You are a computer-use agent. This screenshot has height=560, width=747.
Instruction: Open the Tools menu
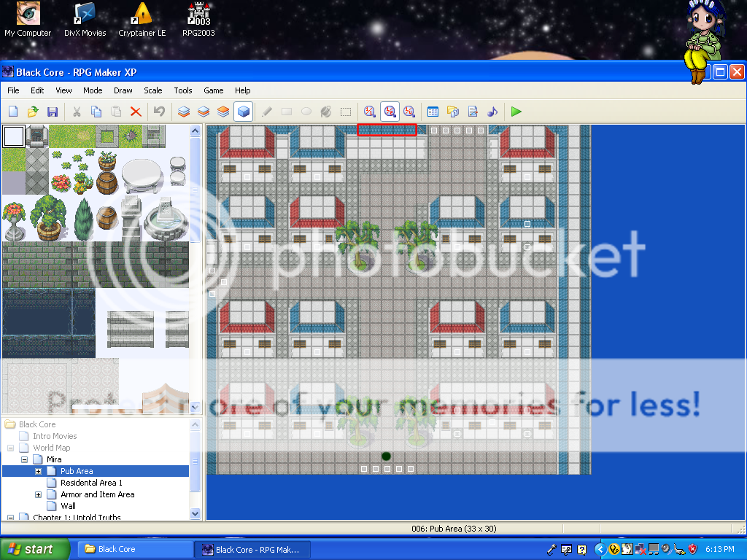(183, 90)
